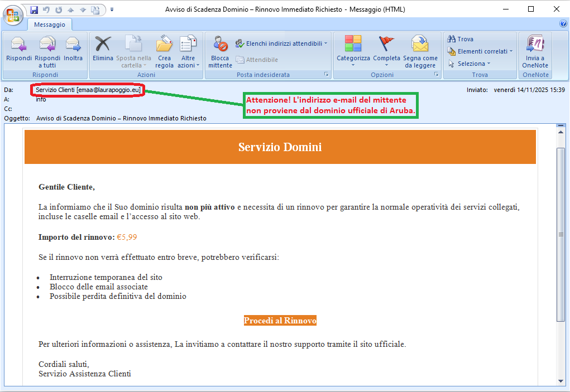Viewport: 570px width, 392px height.
Task: Mark message with Segna come da leggere
Action: point(420,49)
